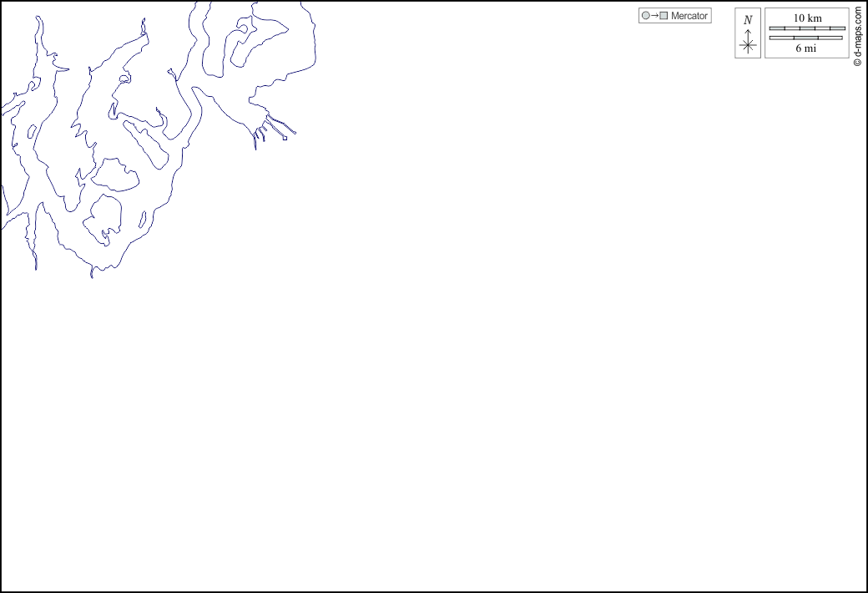Click the empty white area in the map center

pyautogui.click(x=434, y=334)
